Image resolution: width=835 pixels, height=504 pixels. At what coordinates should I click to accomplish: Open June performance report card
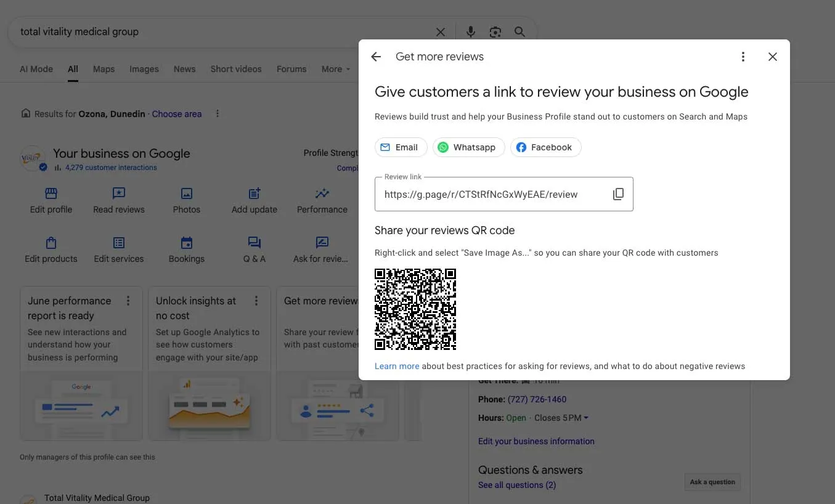pyautogui.click(x=81, y=364)
